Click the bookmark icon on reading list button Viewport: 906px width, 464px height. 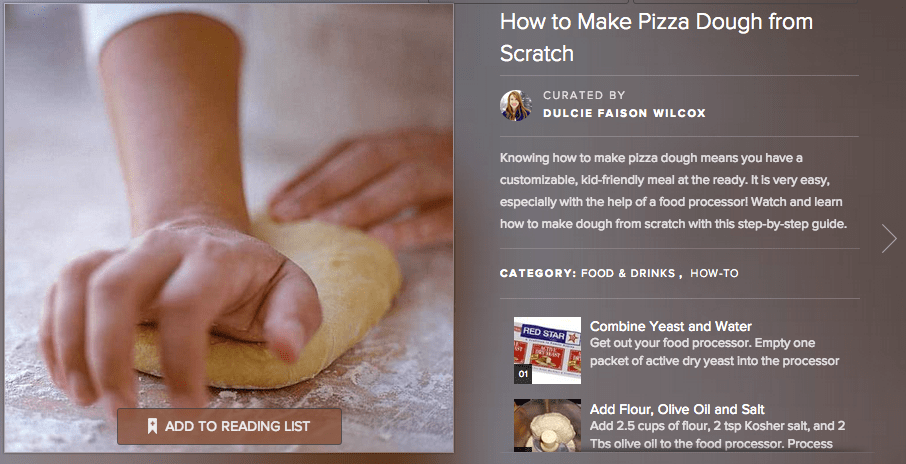click(153, 426)
